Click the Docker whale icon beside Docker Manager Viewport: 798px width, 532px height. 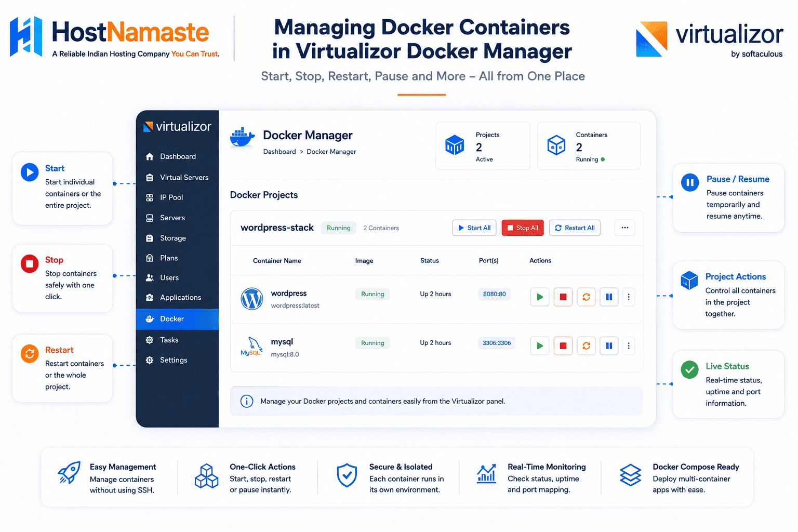tap(242, 138)
